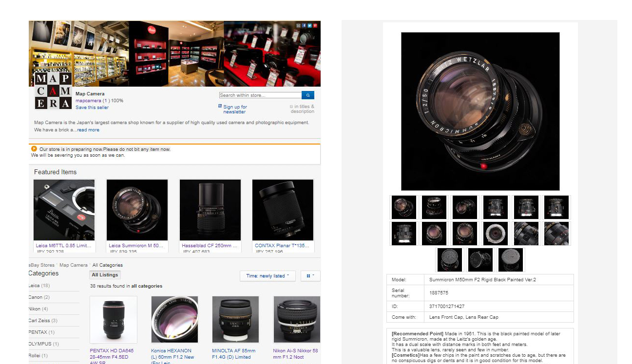Image resolution: width=632 pixels, height=364 pixels.
Task: Select the front lens cap thumbnail in bottom row
Action: pos(450,260)
